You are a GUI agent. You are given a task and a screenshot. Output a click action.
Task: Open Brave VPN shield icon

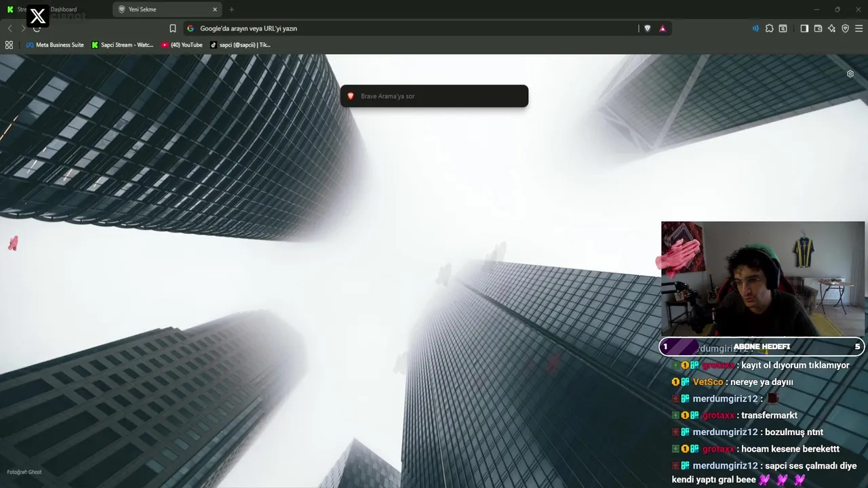845,28
